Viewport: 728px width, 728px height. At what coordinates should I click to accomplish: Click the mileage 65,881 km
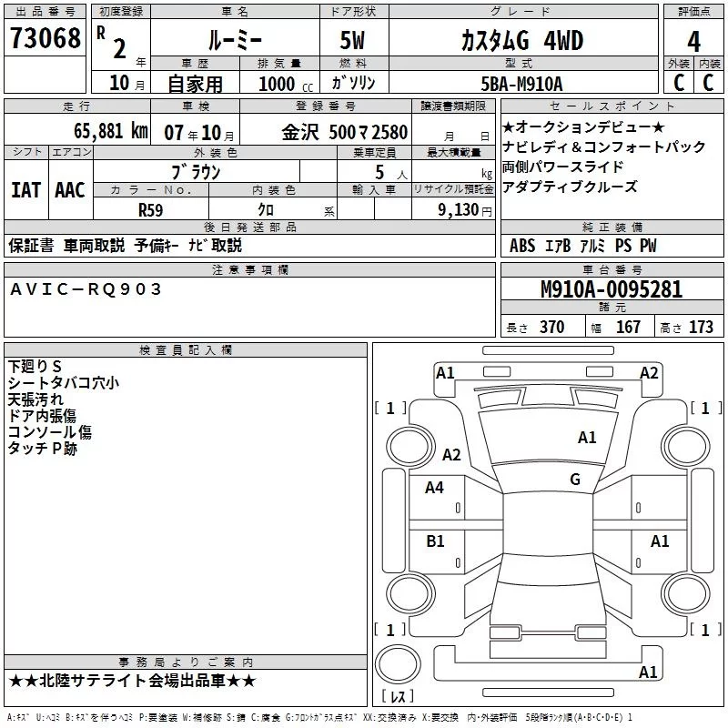tap(110, 131)
